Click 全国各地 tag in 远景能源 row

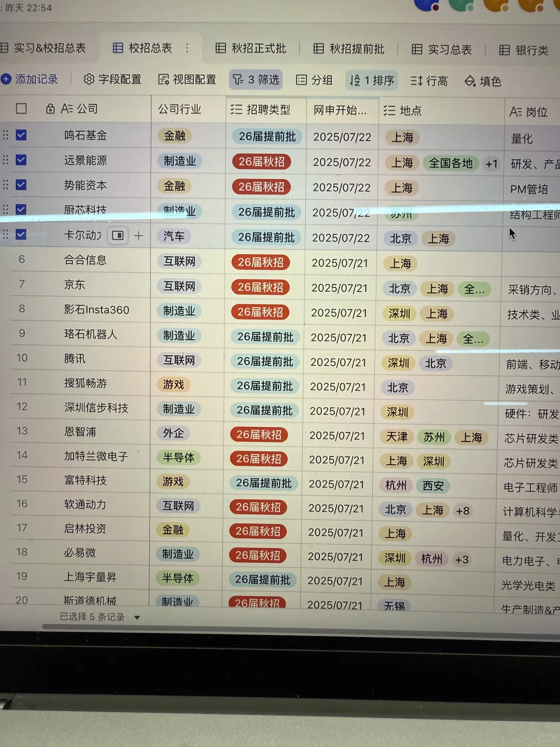click(x=451, y=163)
